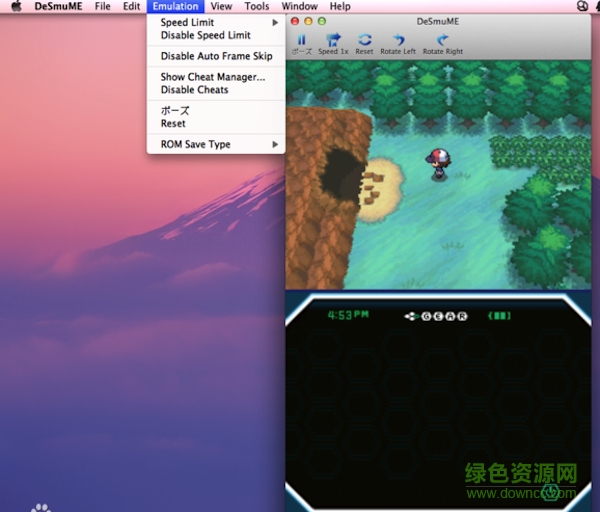
Task: Open the View menu
Action: tap(221, 6)
